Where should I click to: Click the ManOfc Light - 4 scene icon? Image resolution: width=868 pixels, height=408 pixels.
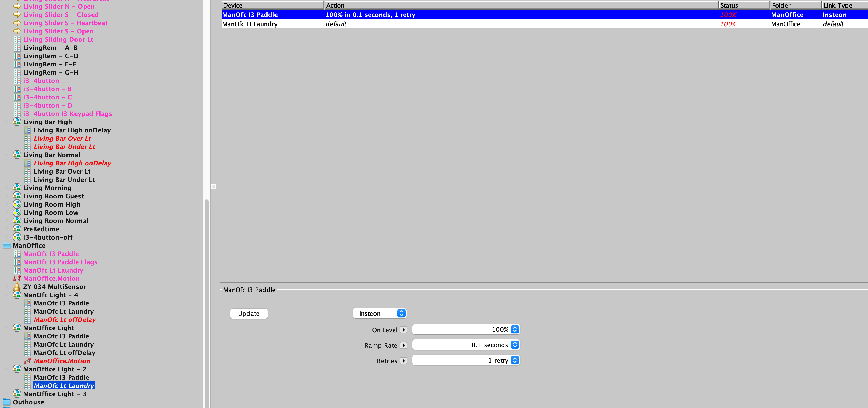point(17,295)
